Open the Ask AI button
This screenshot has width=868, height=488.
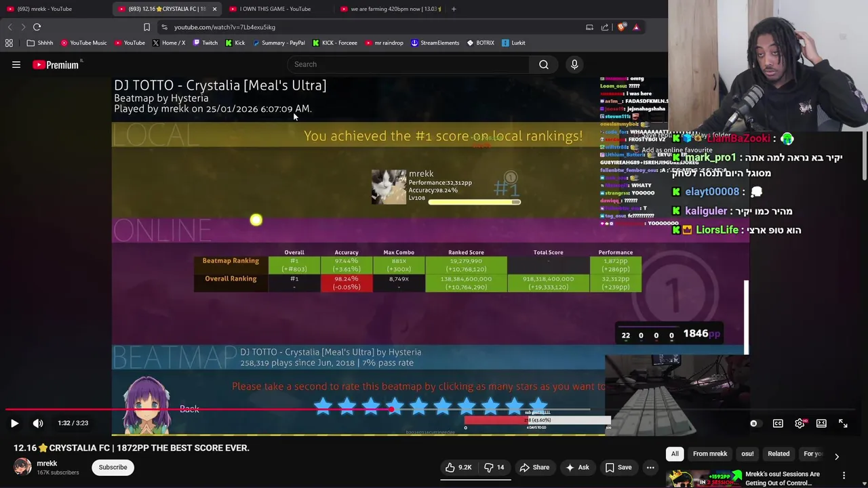click(x=577, y=467)
